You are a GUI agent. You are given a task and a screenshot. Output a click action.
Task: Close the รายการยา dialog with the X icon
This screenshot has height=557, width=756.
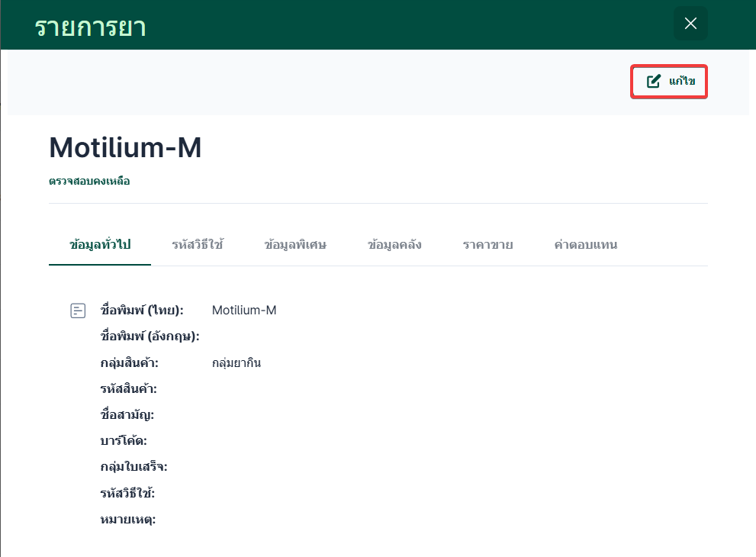[x=690, y=24]
